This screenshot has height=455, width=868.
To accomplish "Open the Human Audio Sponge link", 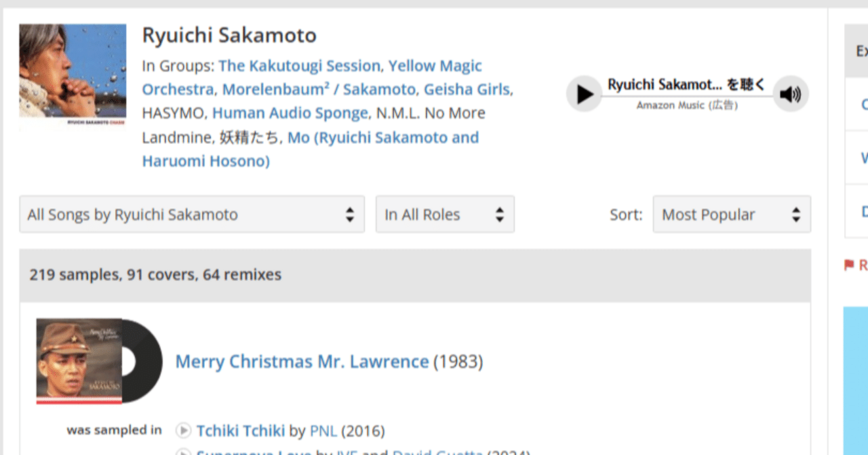I will pos(291,113).
